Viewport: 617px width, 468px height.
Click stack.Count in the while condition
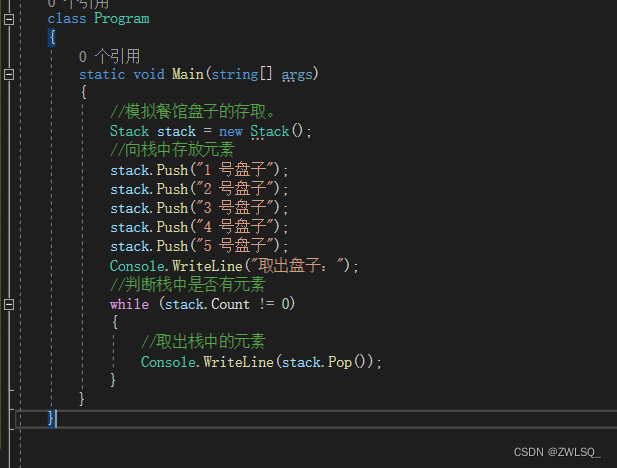[207, 304]
